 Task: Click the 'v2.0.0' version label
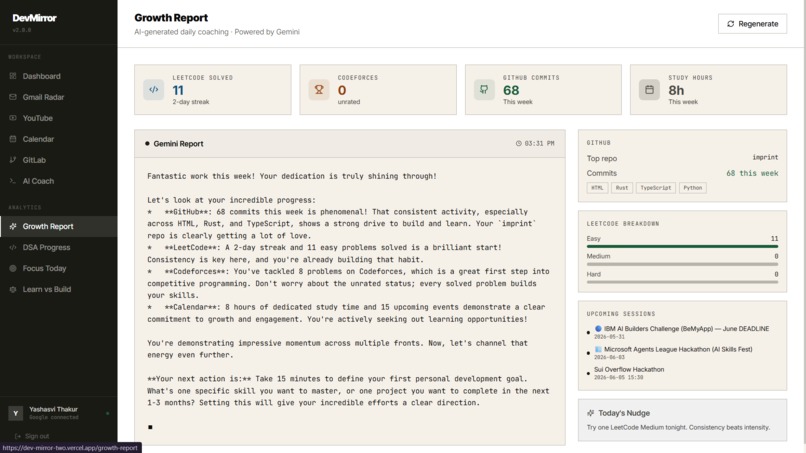click(22, 30)
